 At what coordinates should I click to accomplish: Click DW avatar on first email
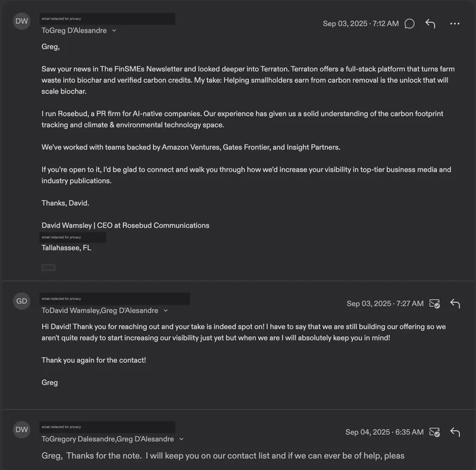tap(21, 21)
